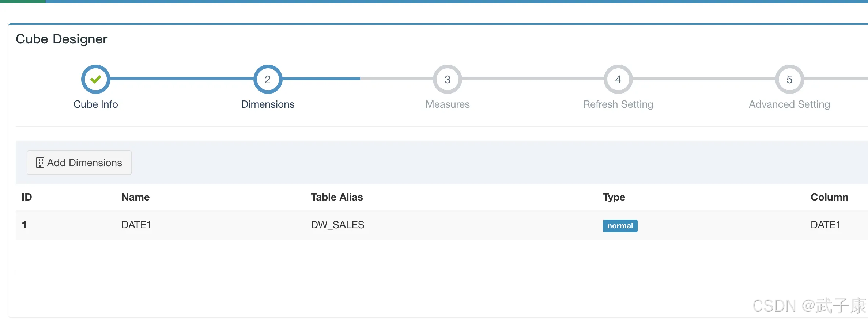This screenshot has width=868, height=320.
Task: Click the Name column header
Action: (135, 197)
